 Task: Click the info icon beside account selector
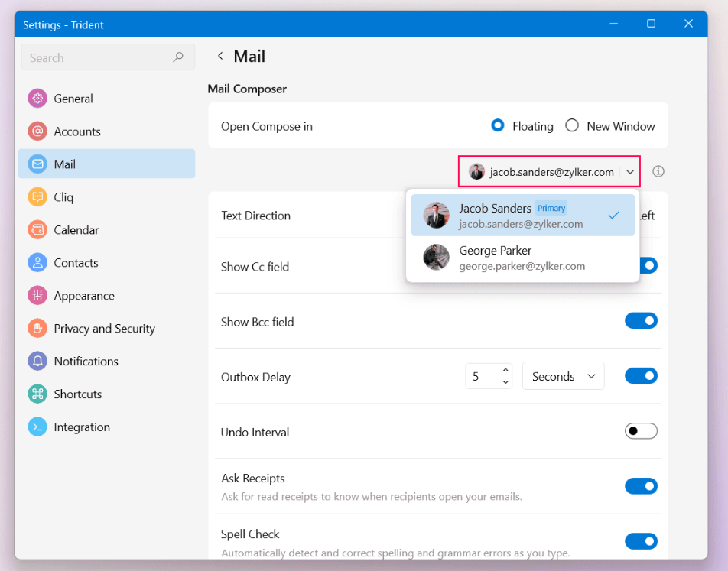[x=658, y=171]
